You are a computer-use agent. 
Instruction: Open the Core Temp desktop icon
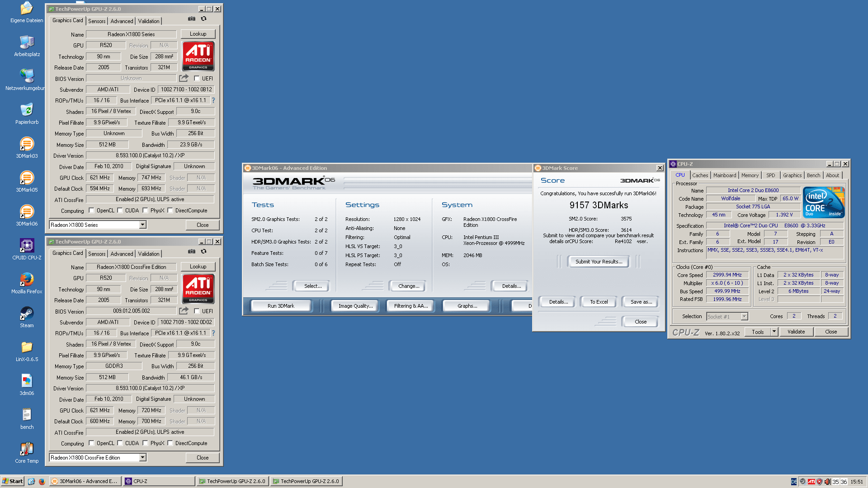(27, 450)
